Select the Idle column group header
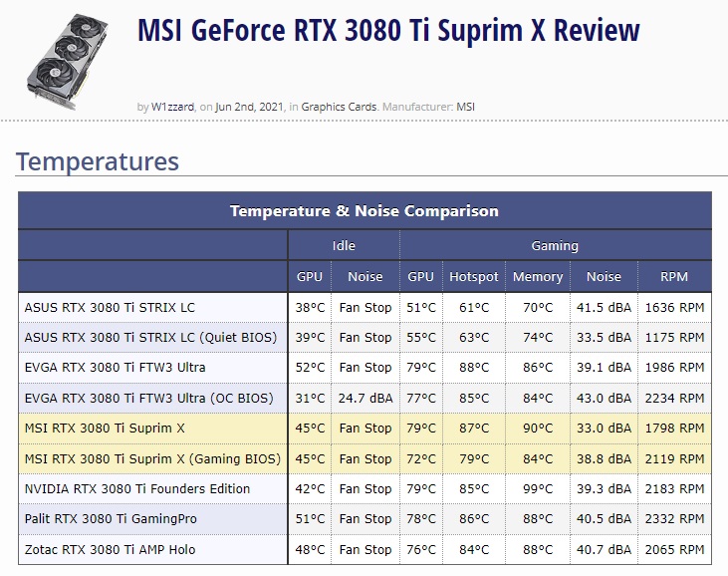The width and height of the screenshot is (728, 576). [x=344, y=245]
